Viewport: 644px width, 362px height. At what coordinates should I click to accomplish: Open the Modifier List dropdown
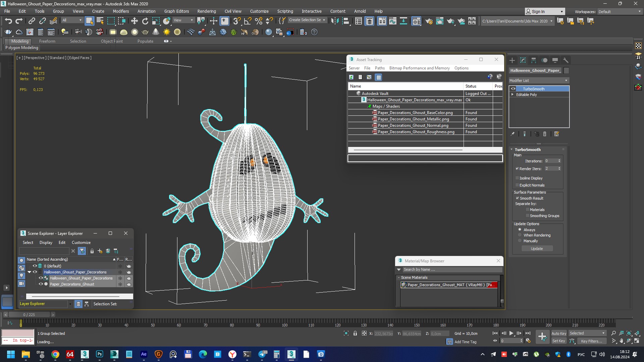(539, 81)
